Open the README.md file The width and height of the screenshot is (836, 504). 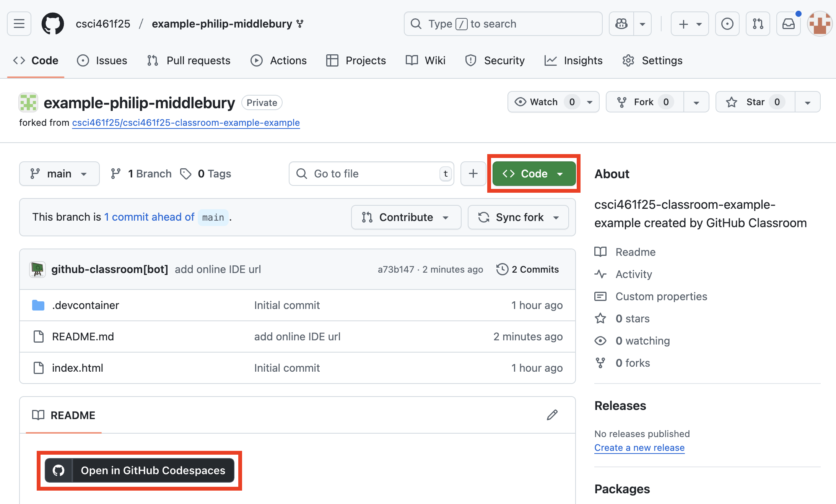(x=83, y=337)
